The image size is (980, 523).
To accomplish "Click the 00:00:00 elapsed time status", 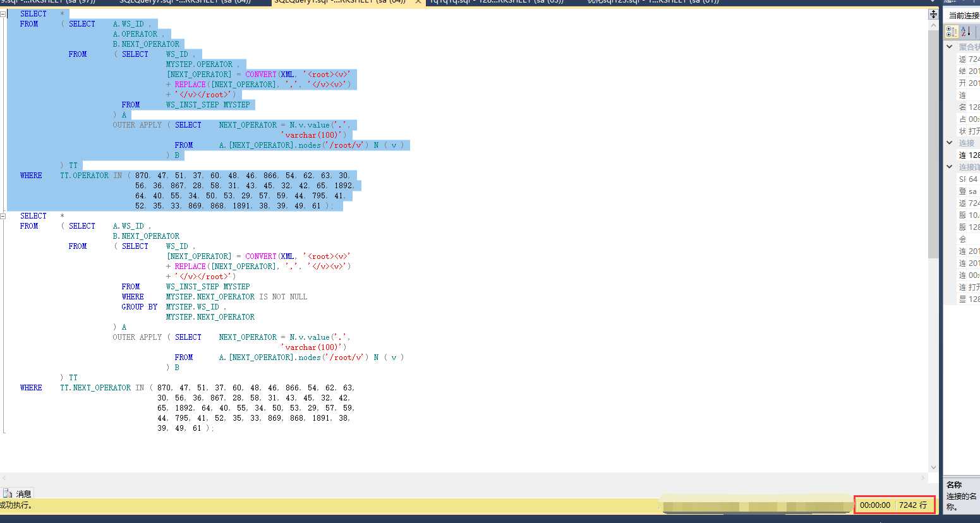I will tap(875, 505).
